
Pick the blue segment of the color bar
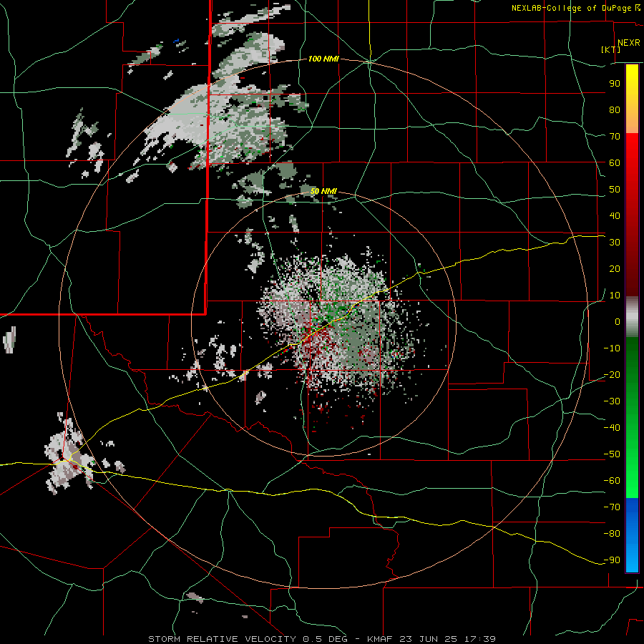(x=632, y=535)
